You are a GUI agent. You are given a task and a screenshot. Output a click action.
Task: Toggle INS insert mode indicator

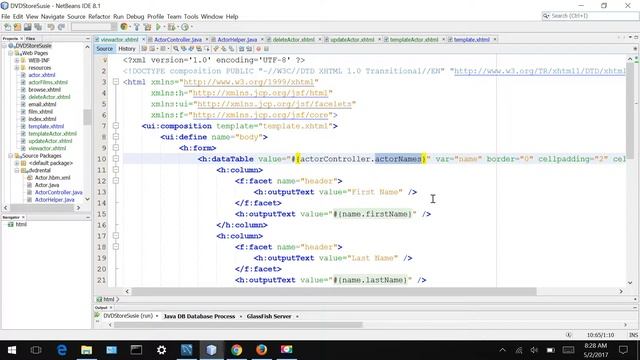633,335
